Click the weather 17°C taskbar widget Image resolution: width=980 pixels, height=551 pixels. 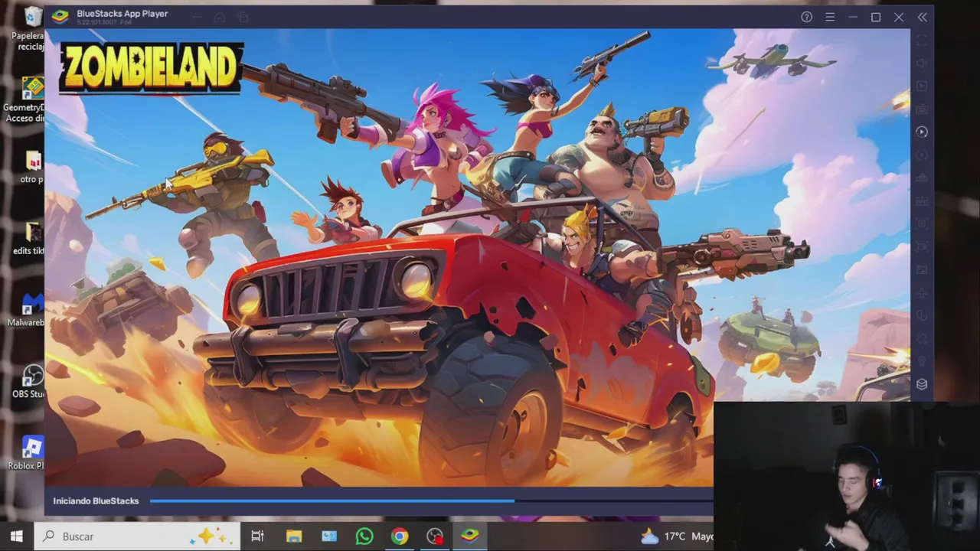[x=677, y=536]
